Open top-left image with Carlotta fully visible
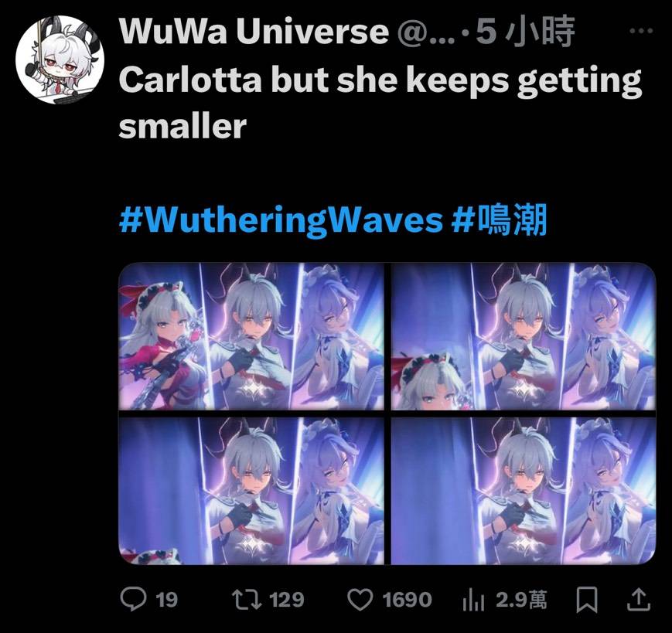The image size is (672, 633). click(251, 336)
